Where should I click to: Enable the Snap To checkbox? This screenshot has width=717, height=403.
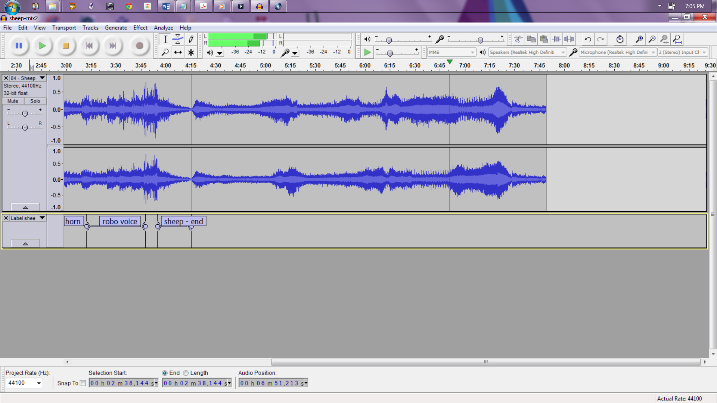(82, 383)
